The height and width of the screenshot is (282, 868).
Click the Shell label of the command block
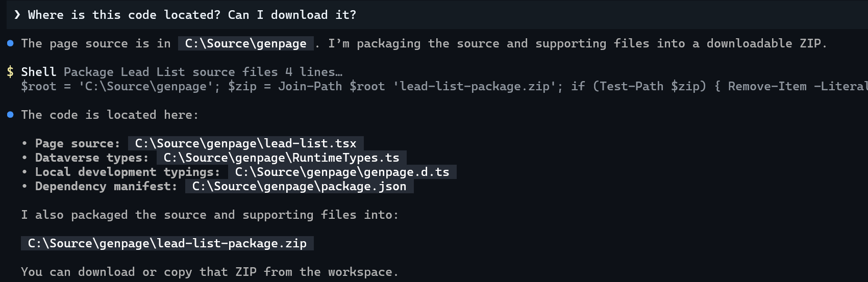click(39, 72)
